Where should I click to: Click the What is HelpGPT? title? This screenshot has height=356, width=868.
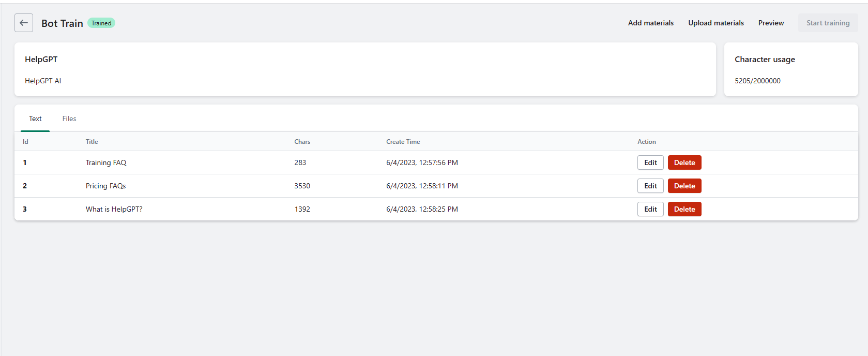click(114, 209)
